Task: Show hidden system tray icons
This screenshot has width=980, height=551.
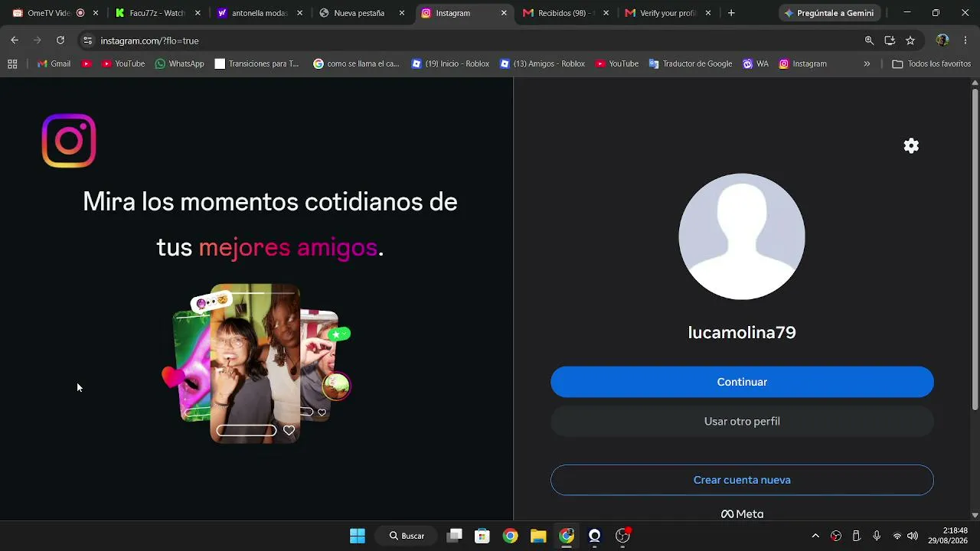Action: tap(815, 536)
